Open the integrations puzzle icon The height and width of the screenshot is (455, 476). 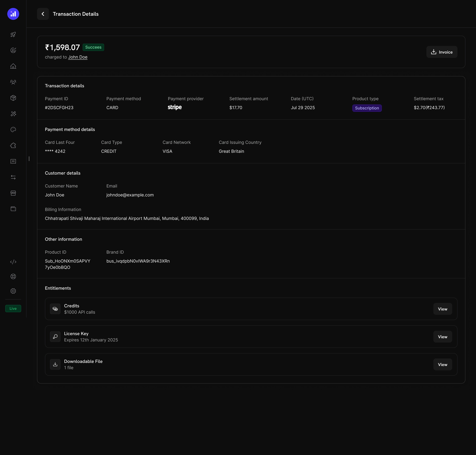[13, 145]
